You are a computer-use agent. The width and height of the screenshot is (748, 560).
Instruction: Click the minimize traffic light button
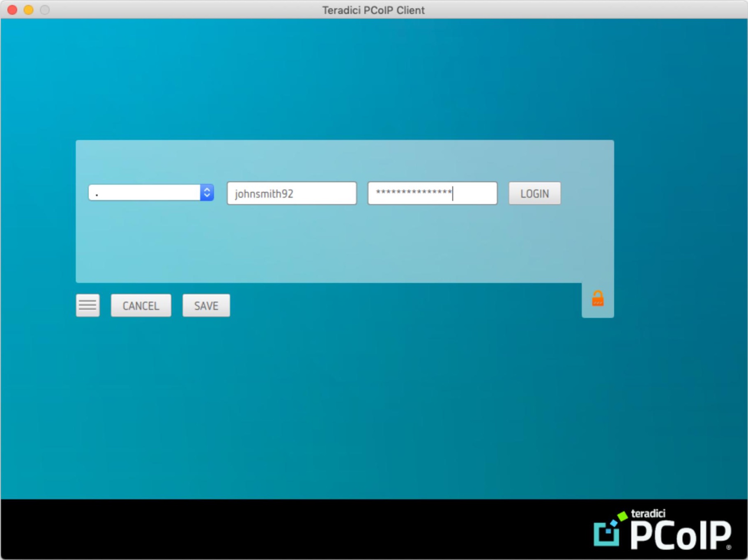coord(28,10)
